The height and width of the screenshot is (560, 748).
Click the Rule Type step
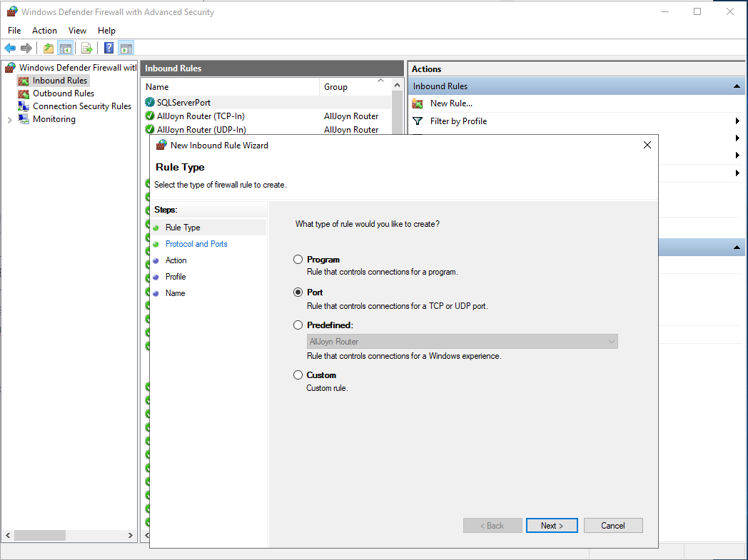pos(183,228)
